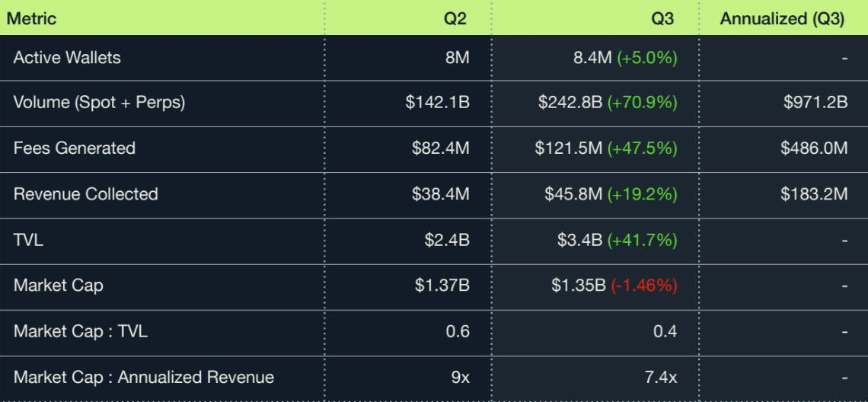Select the Active Wallets row label
The width and height of the screenshot is (868, 402).
[67, 58]
